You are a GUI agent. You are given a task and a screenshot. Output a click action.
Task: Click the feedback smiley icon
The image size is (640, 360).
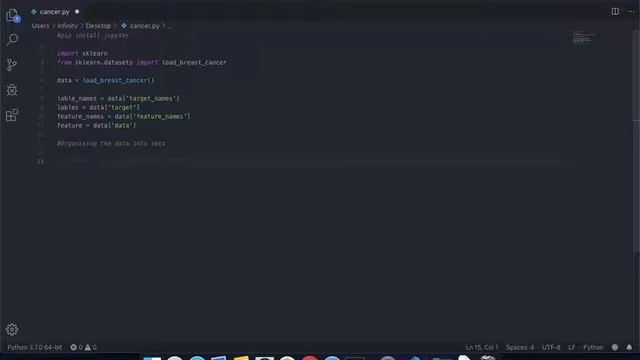(615, 347)
